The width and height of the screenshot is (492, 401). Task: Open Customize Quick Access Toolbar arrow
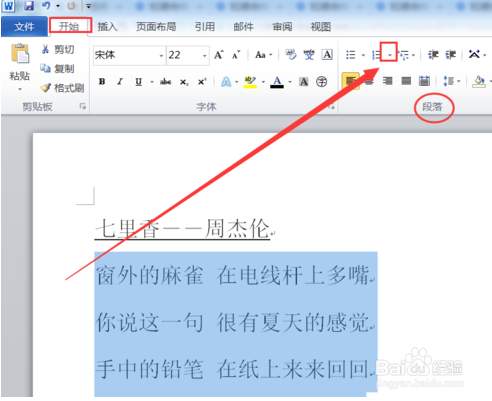88,6
